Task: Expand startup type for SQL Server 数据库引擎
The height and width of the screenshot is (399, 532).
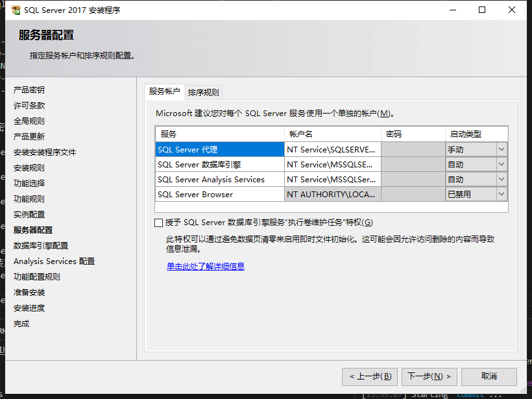Action: coord(501,164)
